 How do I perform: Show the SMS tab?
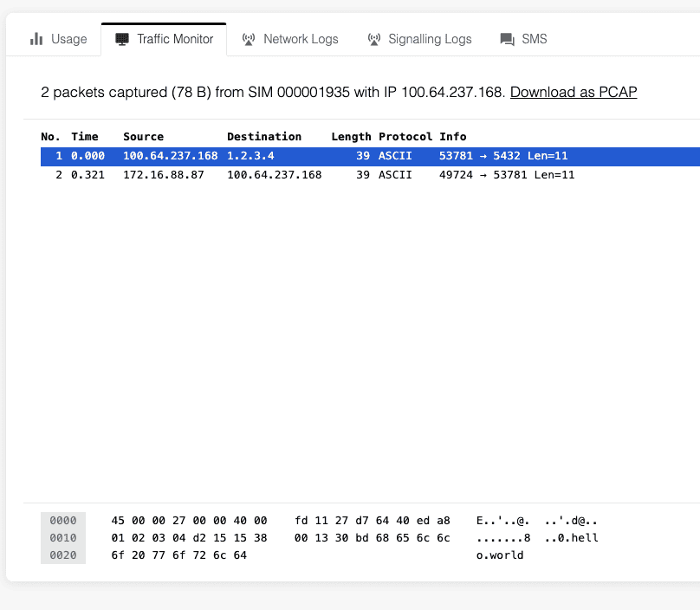523,39
